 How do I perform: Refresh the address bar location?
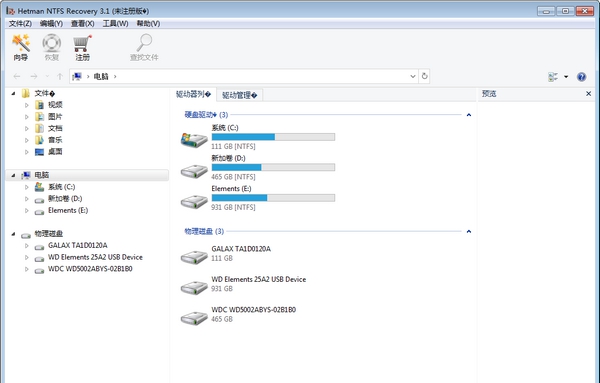pyautogui.click(x=424, y=76)
